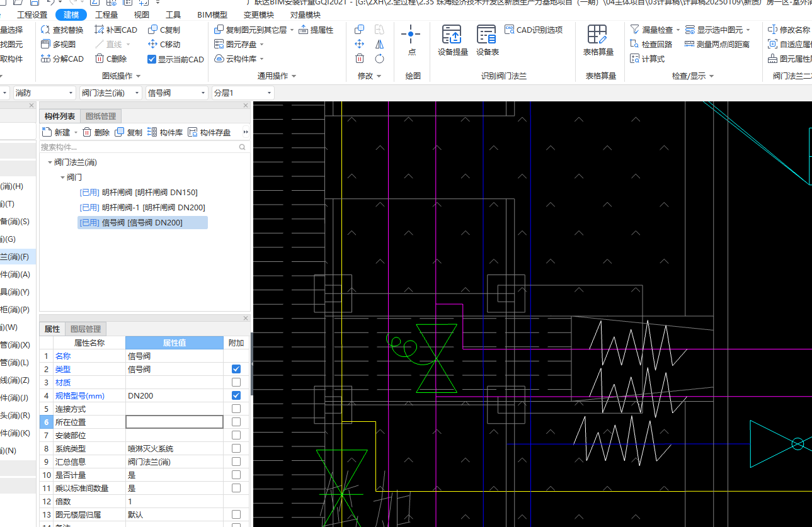Open the 对量模块 ribbon tab

(x=305, y=14)
